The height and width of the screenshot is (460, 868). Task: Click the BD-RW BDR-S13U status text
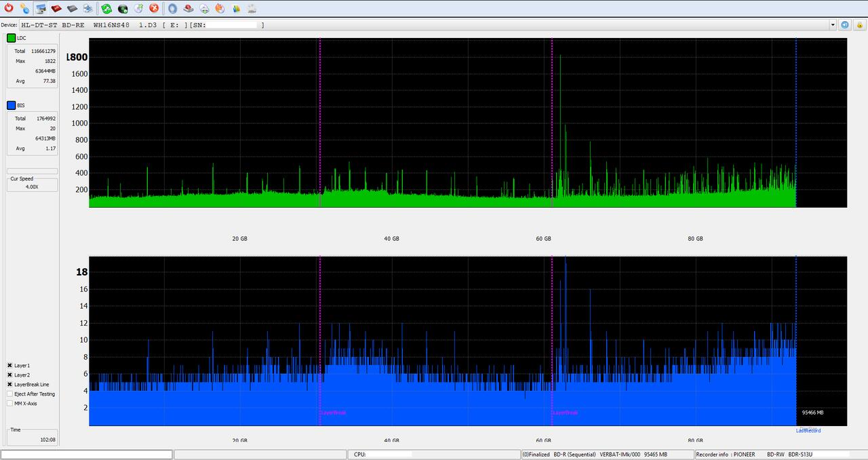click(x=789, y=455)
